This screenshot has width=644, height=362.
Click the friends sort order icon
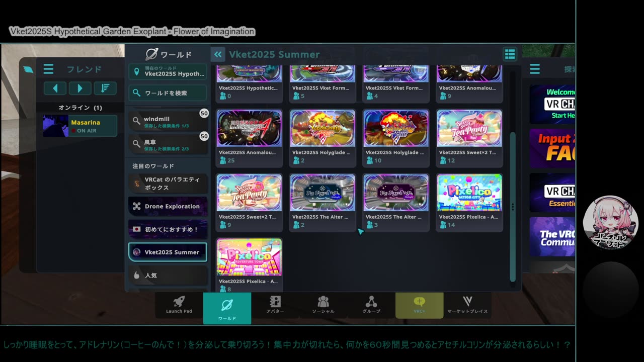point(105,88)
